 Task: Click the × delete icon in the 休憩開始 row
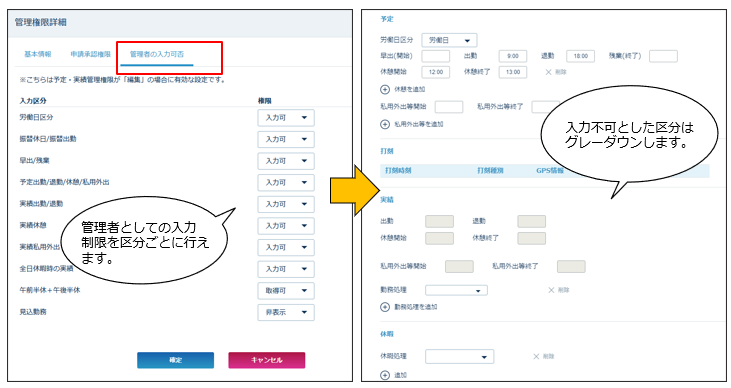(548, 72)
